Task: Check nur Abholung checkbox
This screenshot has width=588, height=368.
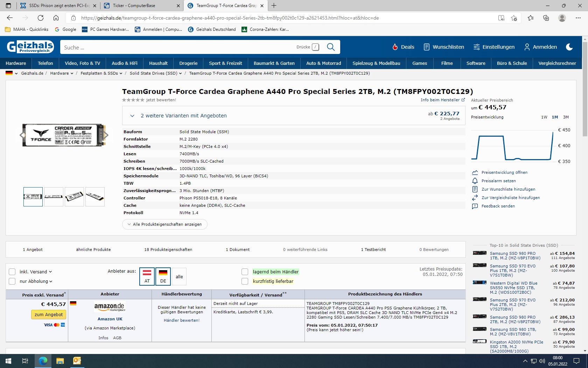Action: click(x=12, y=281)
